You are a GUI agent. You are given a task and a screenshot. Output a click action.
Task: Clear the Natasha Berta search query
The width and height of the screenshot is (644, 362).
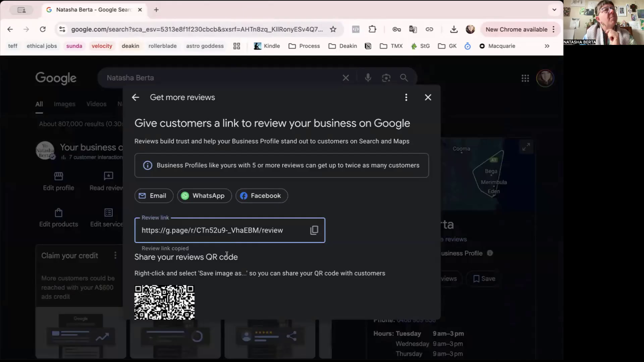tap(346, 78)
